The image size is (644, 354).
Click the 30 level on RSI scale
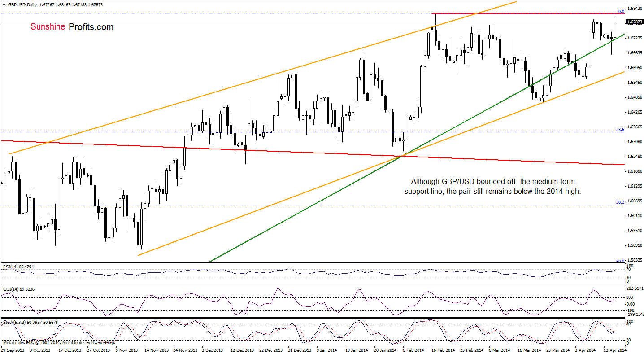629,278
